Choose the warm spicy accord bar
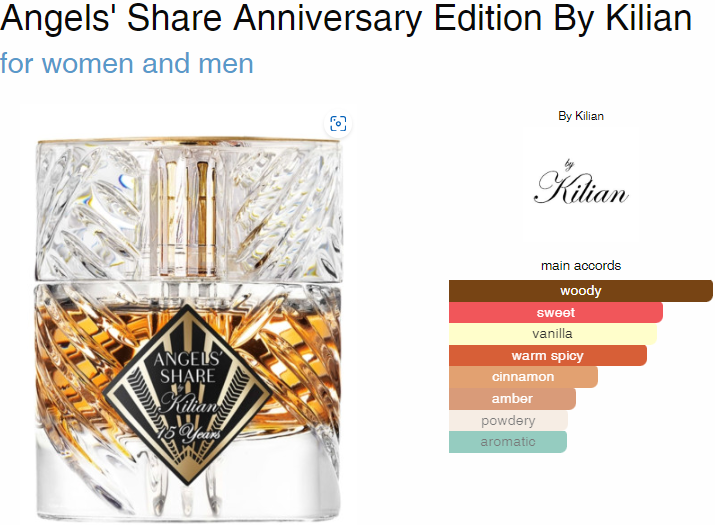Screen dimensions: 715x525 tap(548, 356)
